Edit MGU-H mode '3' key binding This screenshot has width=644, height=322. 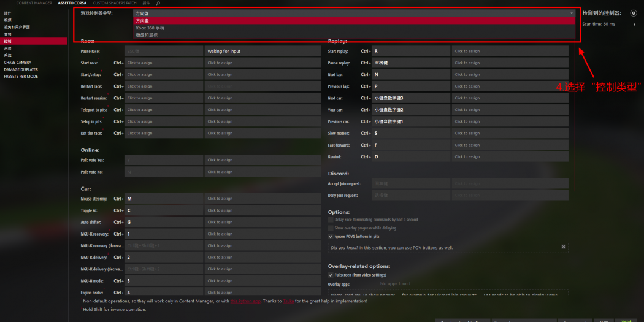tap(164, 281)
